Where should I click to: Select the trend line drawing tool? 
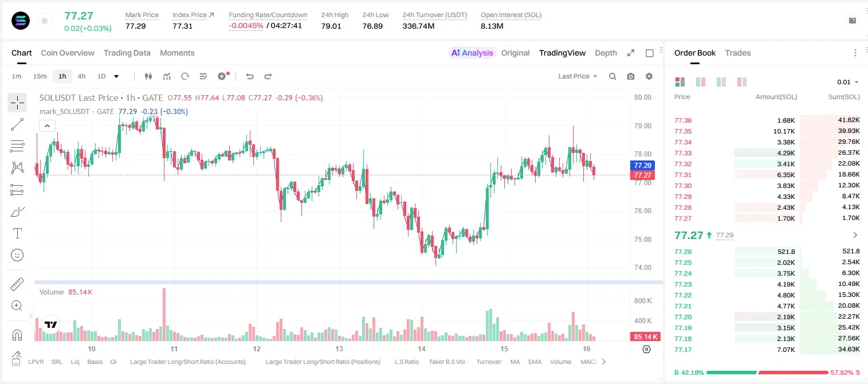point(17,124)
